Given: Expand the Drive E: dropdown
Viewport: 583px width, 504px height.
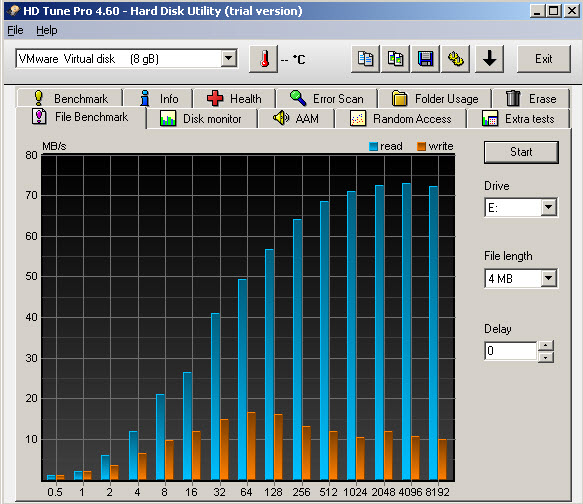Looking at the screenshot, I should coord(548,207).
